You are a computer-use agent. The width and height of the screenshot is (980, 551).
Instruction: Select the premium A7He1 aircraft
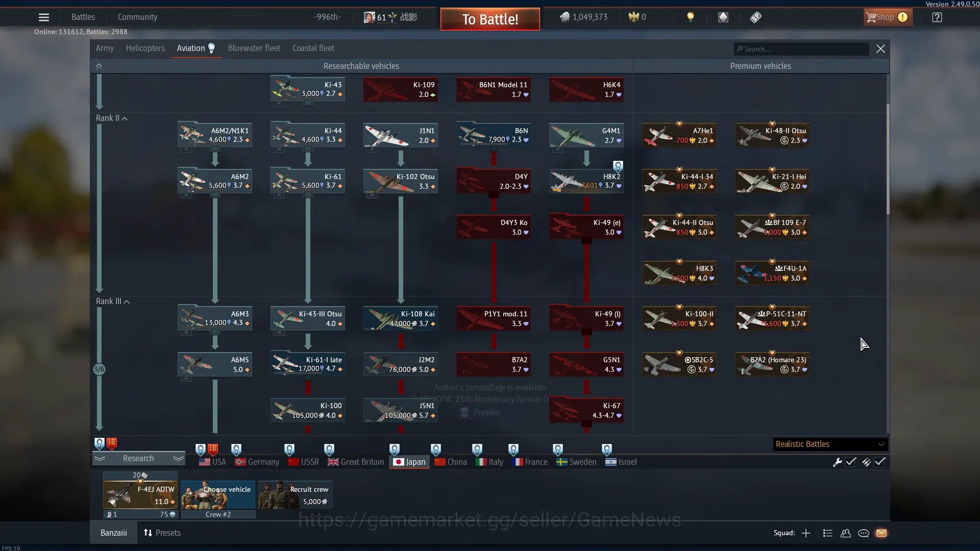pos(679,135)
